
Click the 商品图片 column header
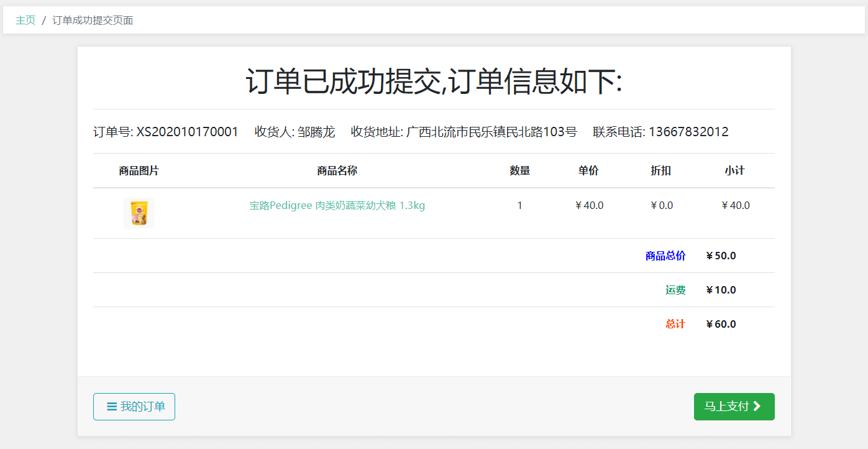tap(139, 171)
